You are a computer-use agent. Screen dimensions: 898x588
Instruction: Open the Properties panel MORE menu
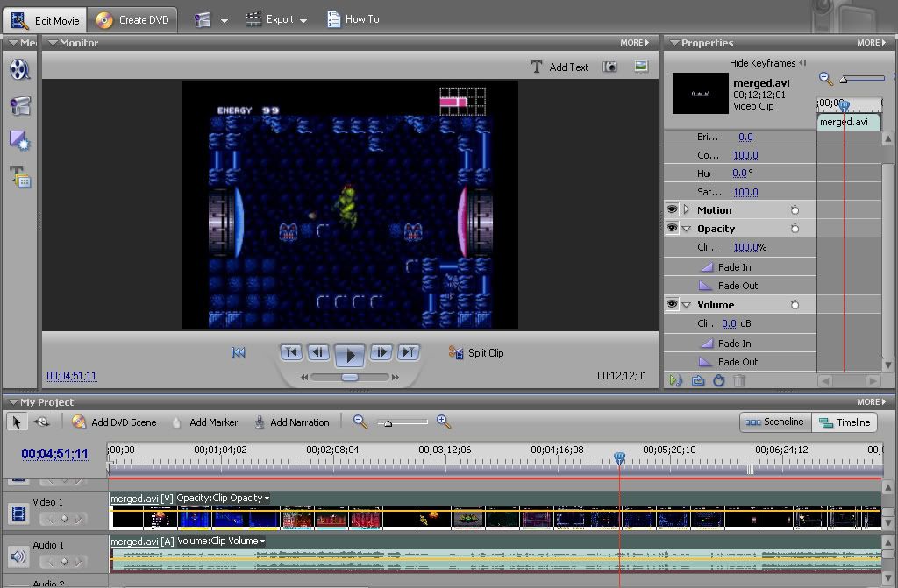click(871, 42)
